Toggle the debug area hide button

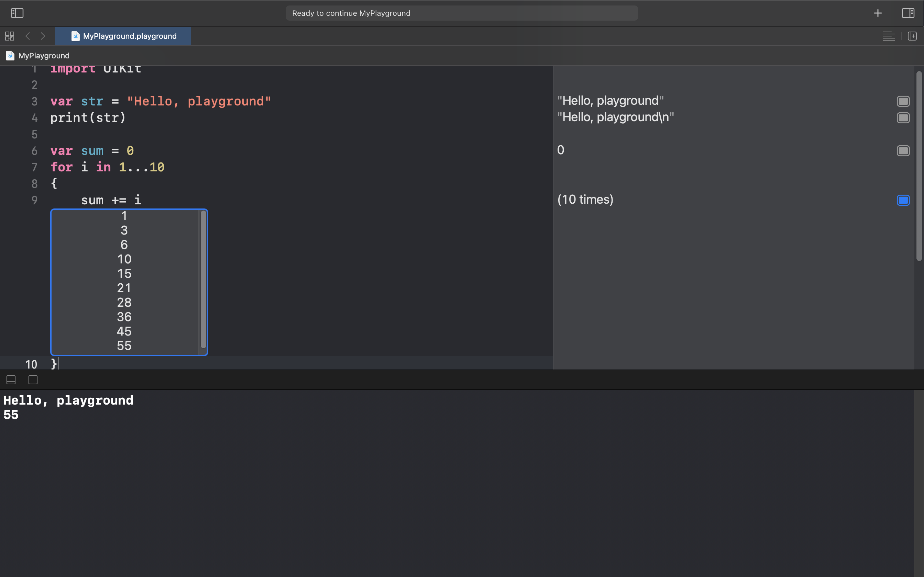click(x=11, y=380)
